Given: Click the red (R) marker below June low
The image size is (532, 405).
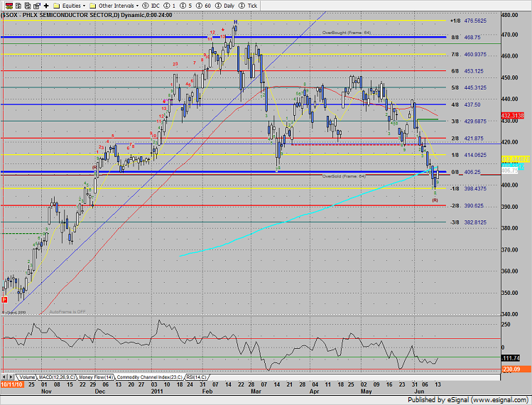Looking at the screenshot, I should point(435,200).
